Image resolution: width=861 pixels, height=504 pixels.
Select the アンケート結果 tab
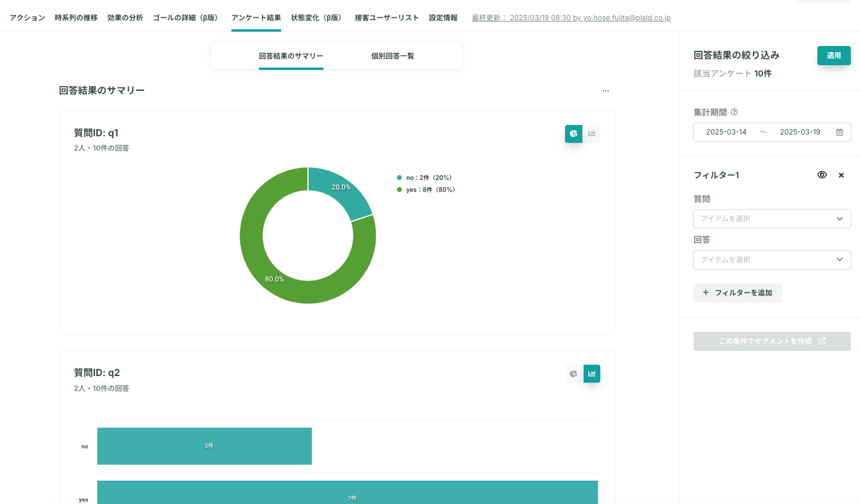tap(256, 18)
